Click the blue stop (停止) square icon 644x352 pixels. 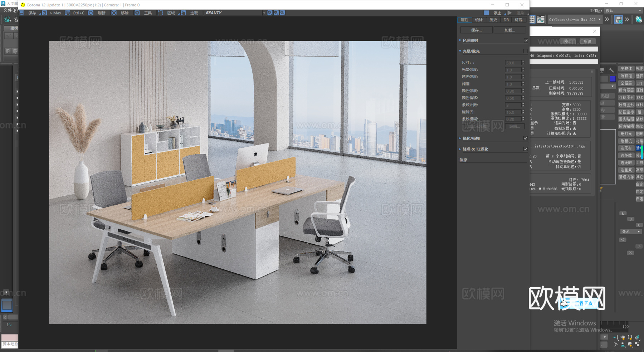[x=487, y=13]
